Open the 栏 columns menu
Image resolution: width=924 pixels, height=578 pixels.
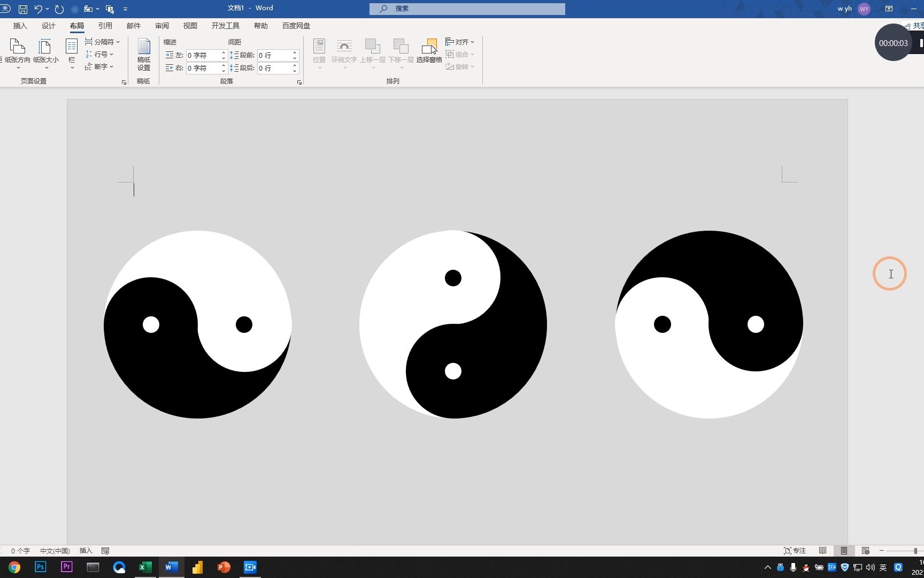pos(72,54)
